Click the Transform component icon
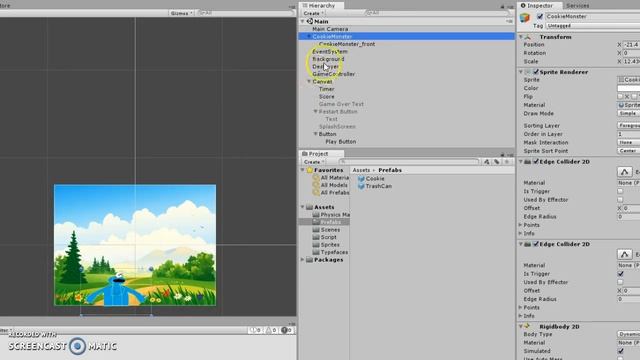The image size is (640, 360). pyautogui.click(x=528, y=37)
